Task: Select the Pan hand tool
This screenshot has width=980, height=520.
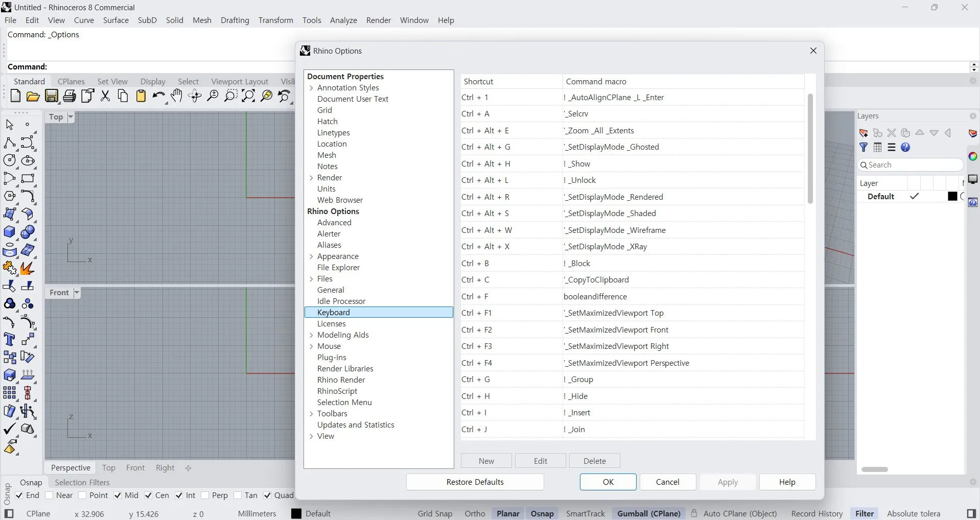Action: pos(177,96)
